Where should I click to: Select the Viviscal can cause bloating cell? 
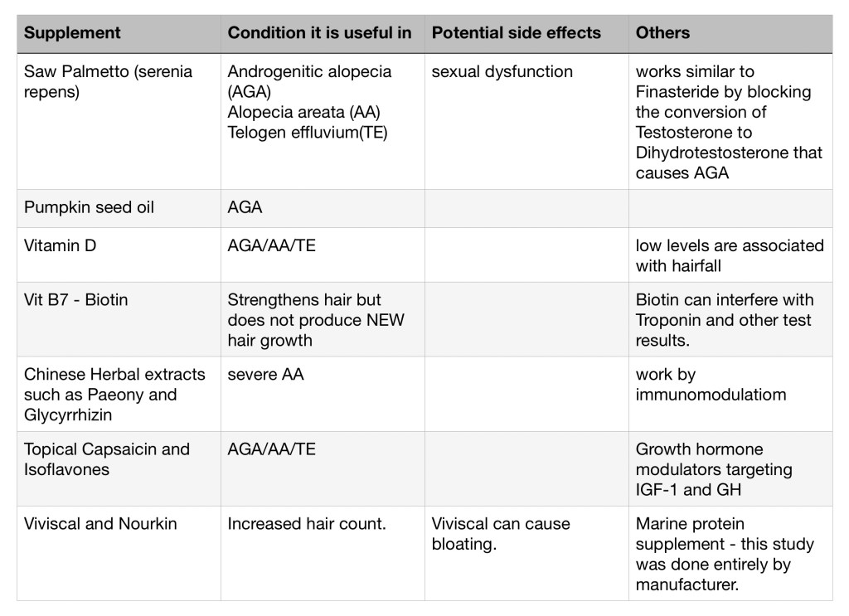[x=500, y=533]
